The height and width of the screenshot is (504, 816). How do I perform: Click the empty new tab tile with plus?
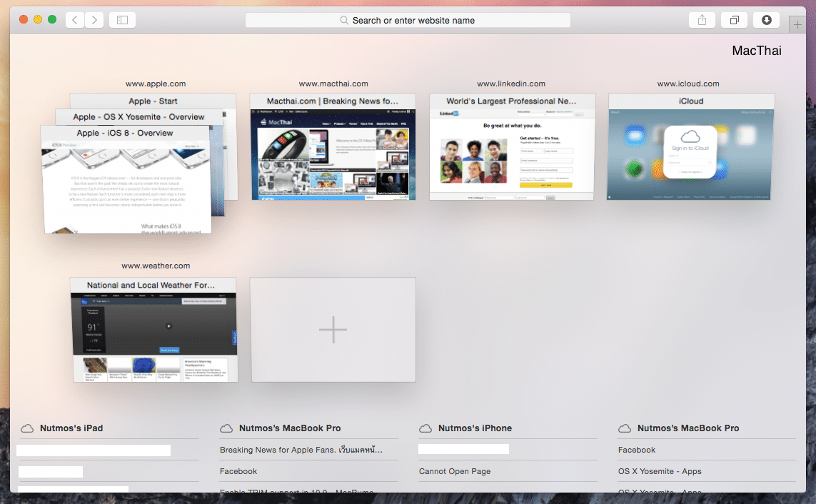point(333,330)
